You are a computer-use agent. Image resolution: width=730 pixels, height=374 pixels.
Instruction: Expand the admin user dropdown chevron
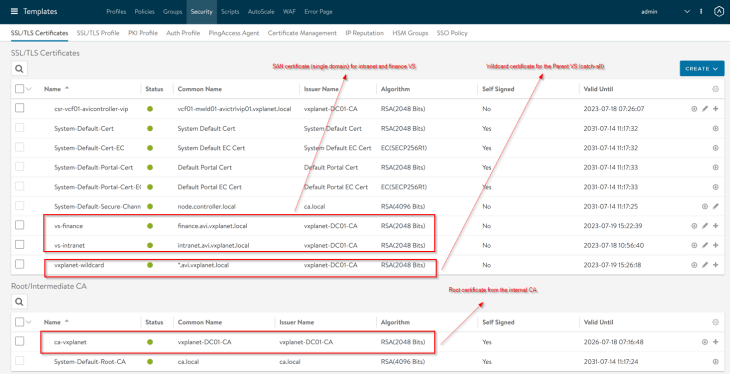(687, 12)
